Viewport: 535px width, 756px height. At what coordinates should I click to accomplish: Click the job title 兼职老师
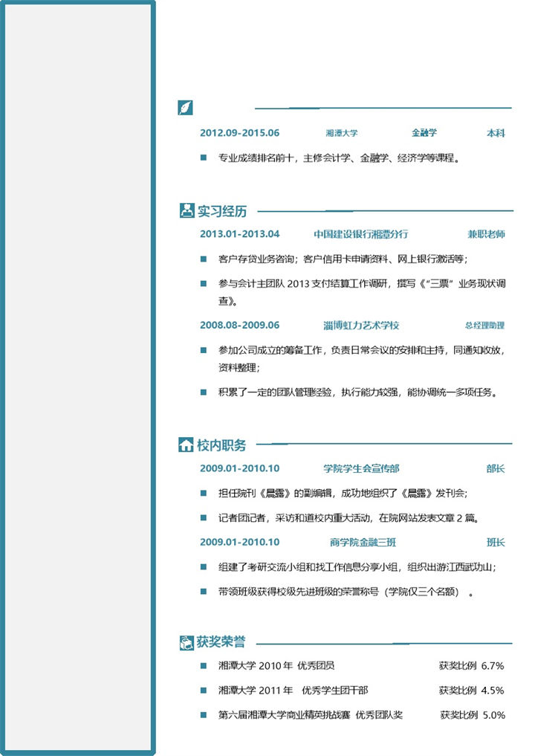click(x=486, y=234)
